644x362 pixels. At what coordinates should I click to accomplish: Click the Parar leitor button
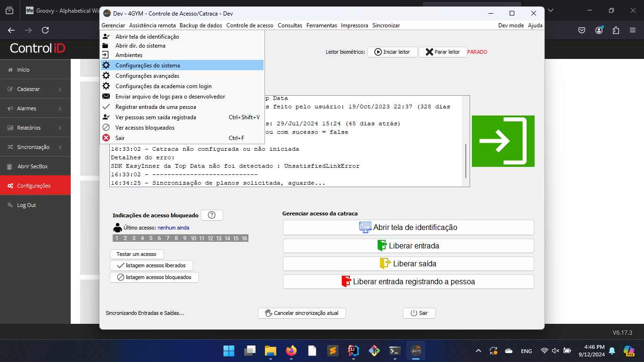click(442, 52)
